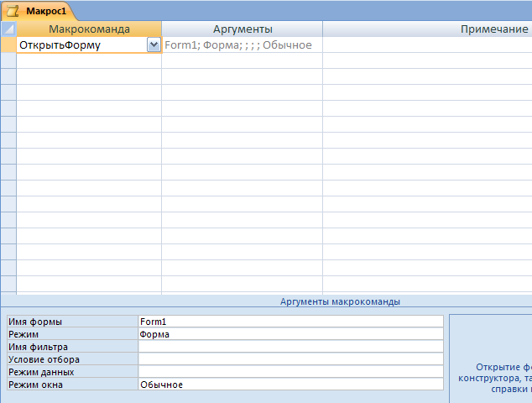Click the empty Режим данных field
The image size is (532, 403).
(291, 372)
